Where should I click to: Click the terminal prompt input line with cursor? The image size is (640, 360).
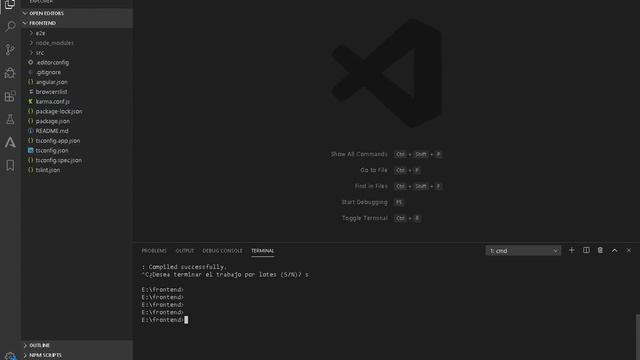tap(165, 320)
